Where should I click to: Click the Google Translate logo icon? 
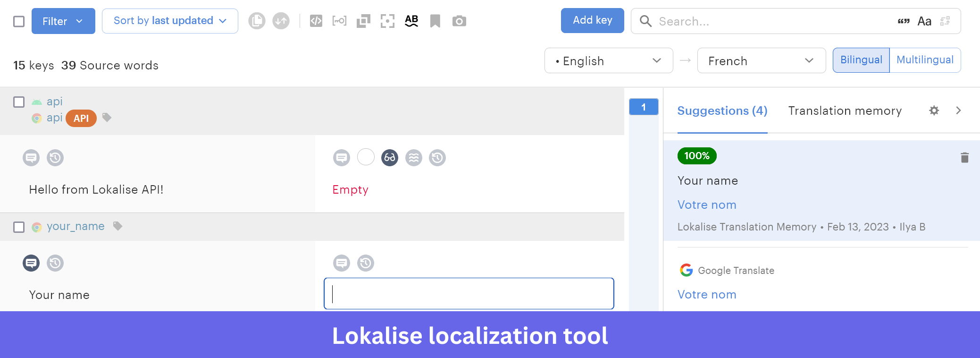(687, 270)
